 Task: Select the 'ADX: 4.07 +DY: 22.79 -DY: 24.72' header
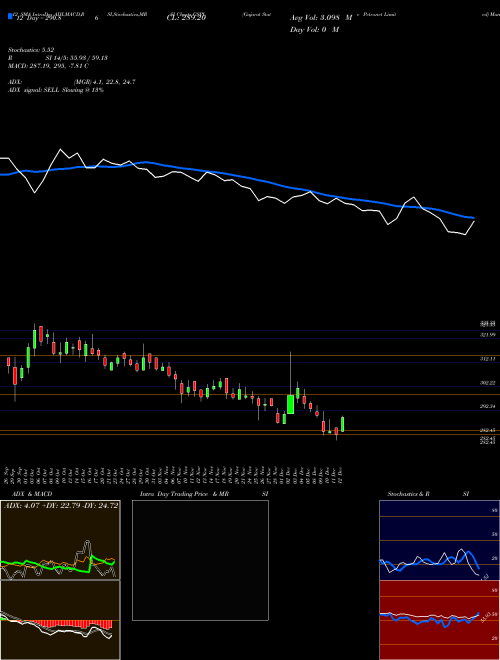tap(61, 506)
